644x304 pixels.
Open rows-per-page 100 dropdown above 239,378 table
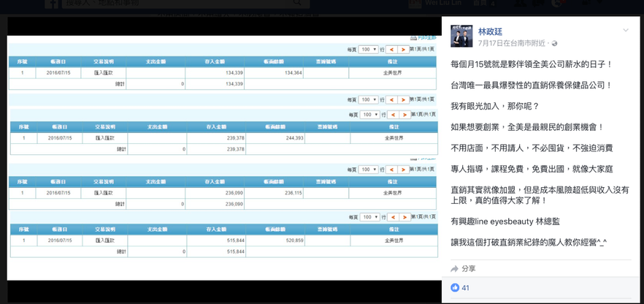370,115
